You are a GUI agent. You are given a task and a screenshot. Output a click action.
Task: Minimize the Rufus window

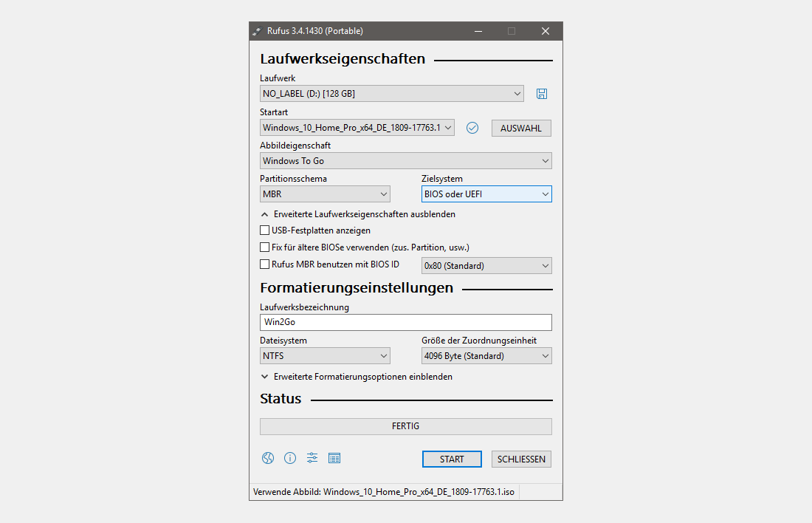(x=478, y=31)
